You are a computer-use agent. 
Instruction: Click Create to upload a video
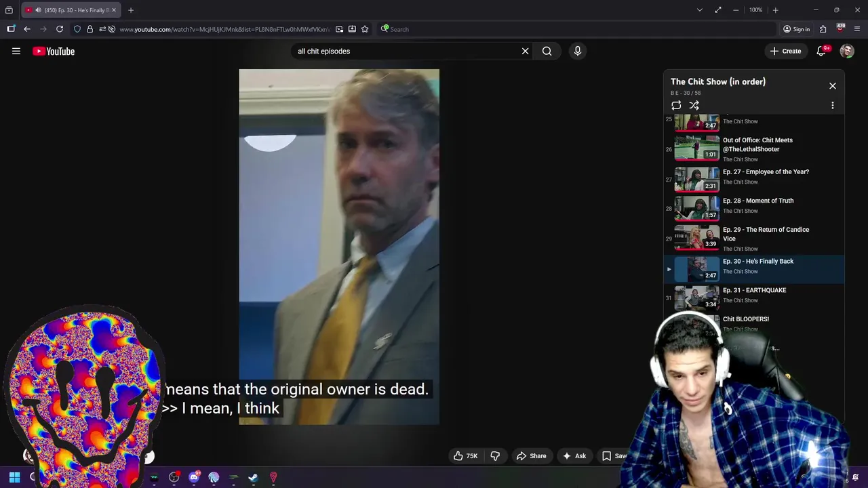785,51
